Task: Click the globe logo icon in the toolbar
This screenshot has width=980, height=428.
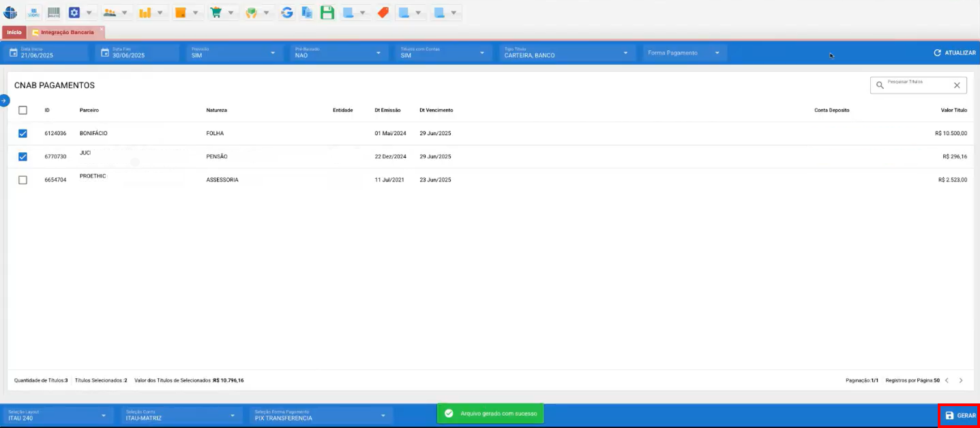Action: click(10, 12)
